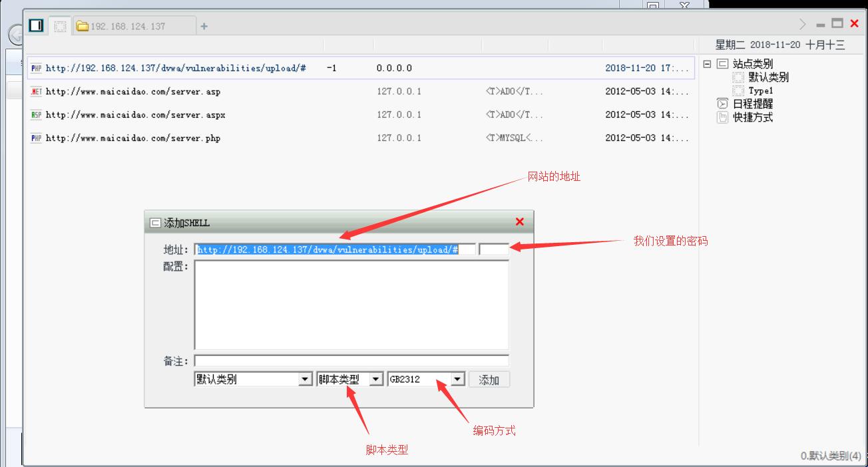
Task: Click the 快捷方式 hand icon
Action: [722, 117]
